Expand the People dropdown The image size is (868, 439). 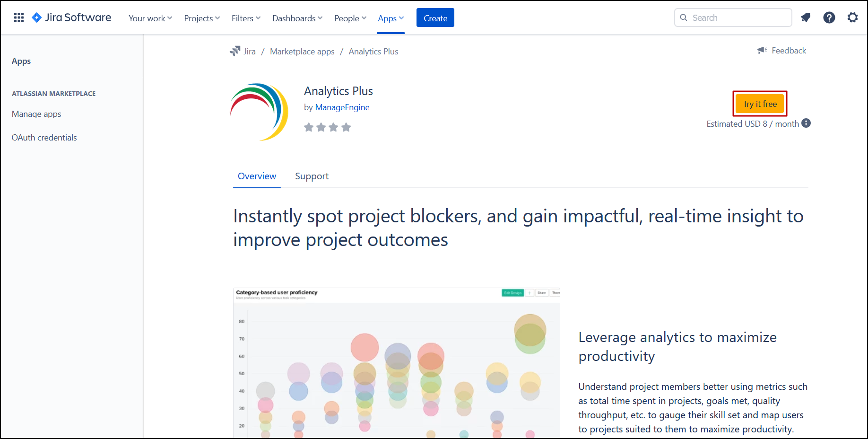click(x=350, y=18)
